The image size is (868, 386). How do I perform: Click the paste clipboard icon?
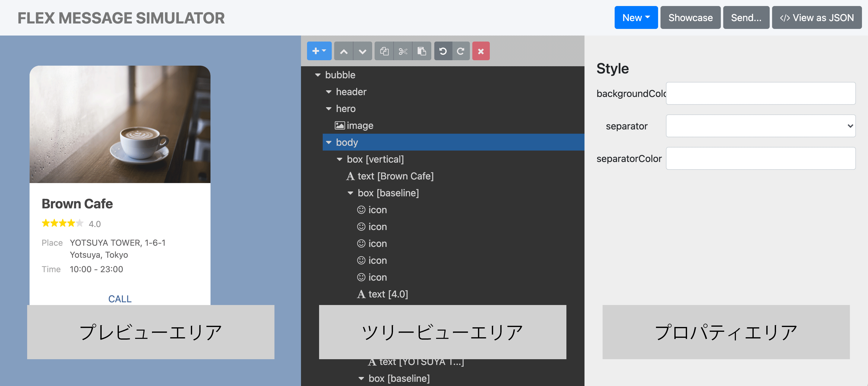[x=422, y=51]
